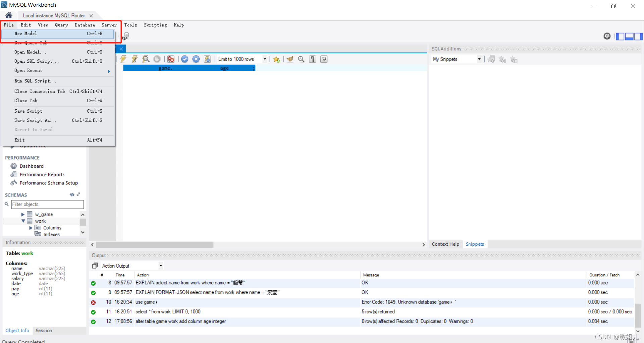Expand the Open Recent submenu
The image size is (644, 343).
coord(58,70)
